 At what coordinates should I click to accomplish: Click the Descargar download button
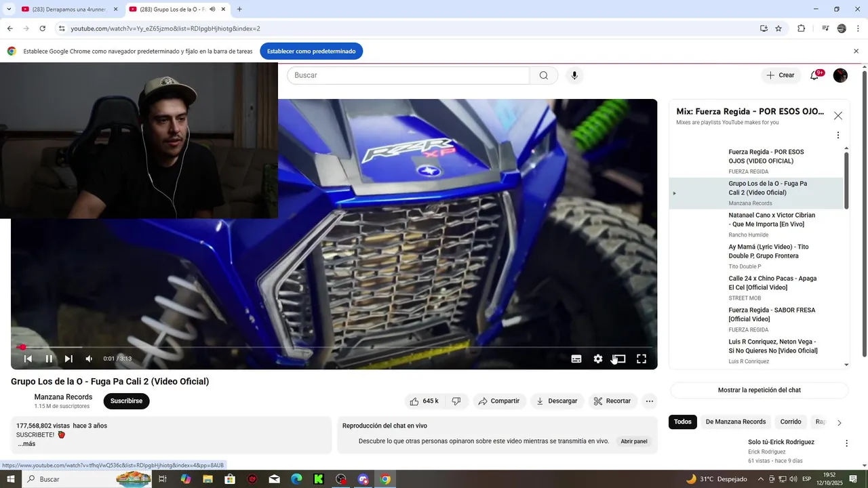557,401
